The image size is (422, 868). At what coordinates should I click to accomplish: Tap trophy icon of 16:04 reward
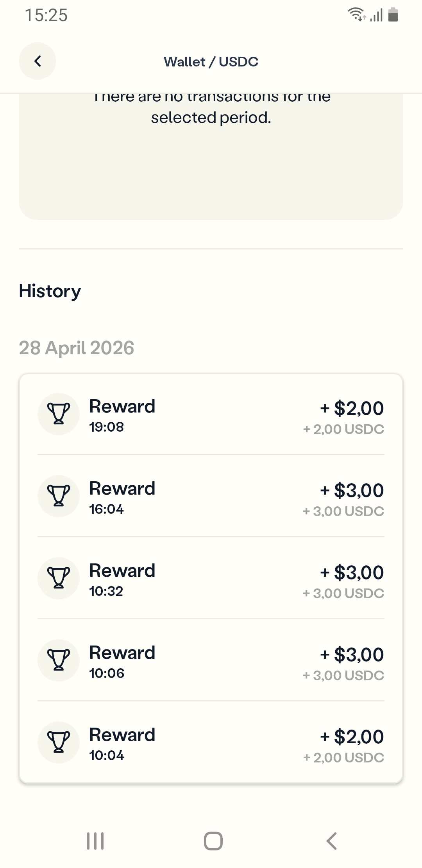click(59, 496)
